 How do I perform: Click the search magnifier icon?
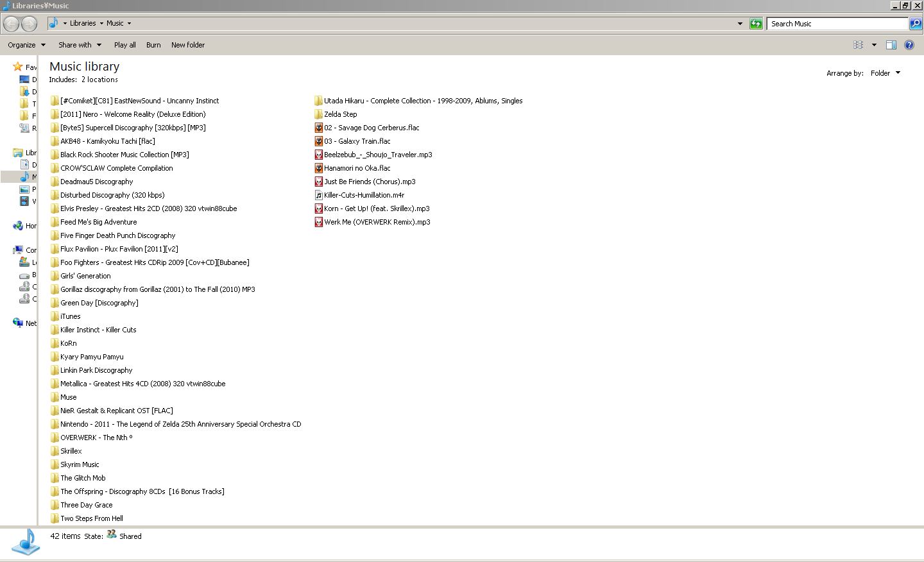pos(916,24)
